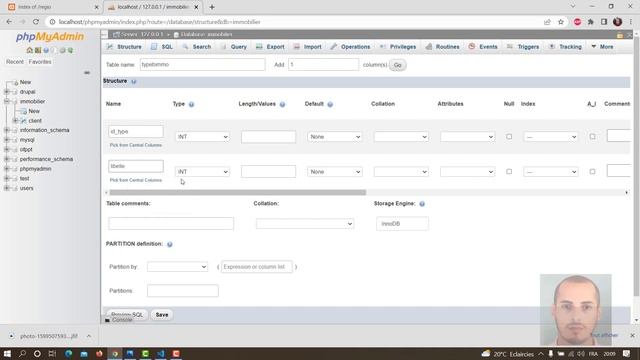Click the page vertical scrollbar
This screenshot has width=640, height=360.
[636, 167]
